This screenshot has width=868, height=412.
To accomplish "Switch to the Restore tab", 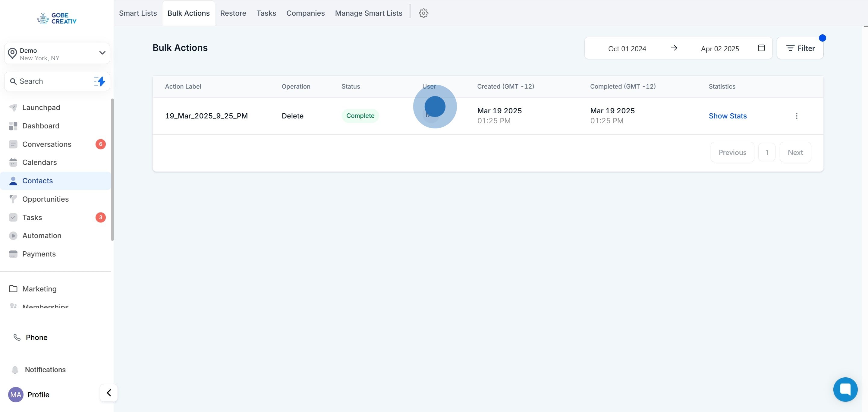I will tap(233, 13).
